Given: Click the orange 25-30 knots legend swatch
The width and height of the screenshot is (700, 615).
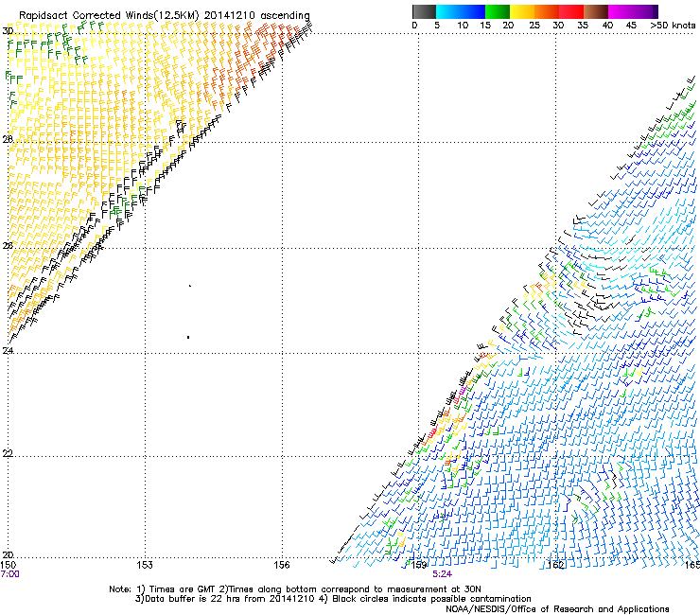Looking at the screenshot, I should (547, 11).
